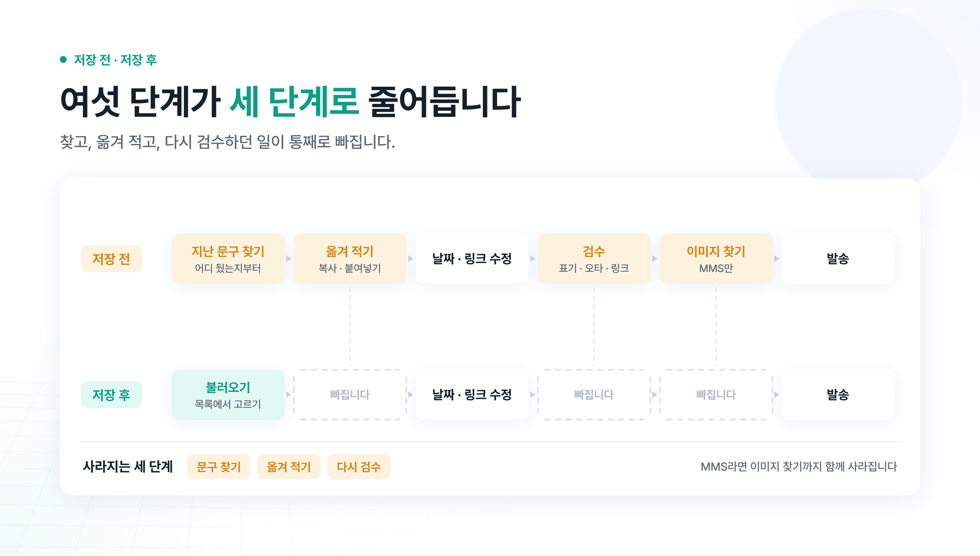980x556 pixels.
Task: Click the top-row 발송 card
Action: pyautogui.click(x=838, y=259)
